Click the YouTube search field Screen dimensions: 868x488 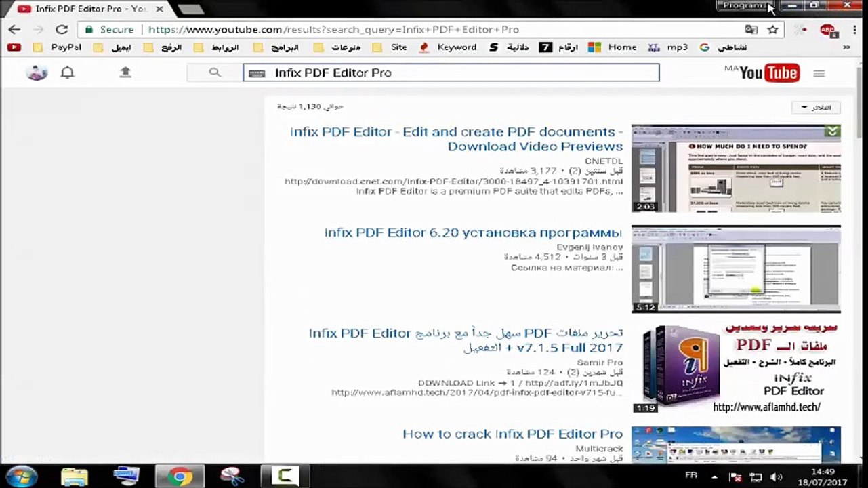tap(451, 73)
